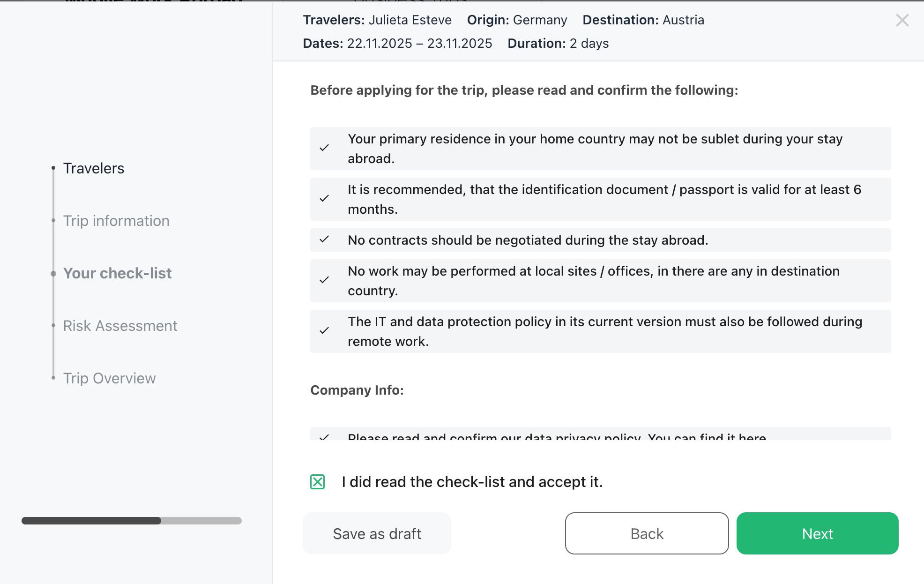The image size is (924, 584).
Task: Click checkmark beside primary residence sublet item
Action: pyautogui.click(x=324, y=148)
